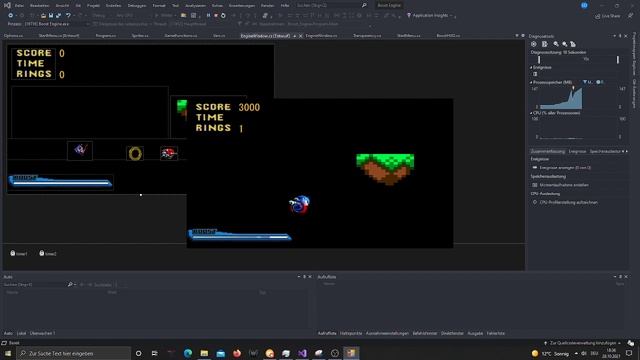Switch to Ereignisse tab in Diagnostictools
The image size is (640, 360).
(577, 151)
